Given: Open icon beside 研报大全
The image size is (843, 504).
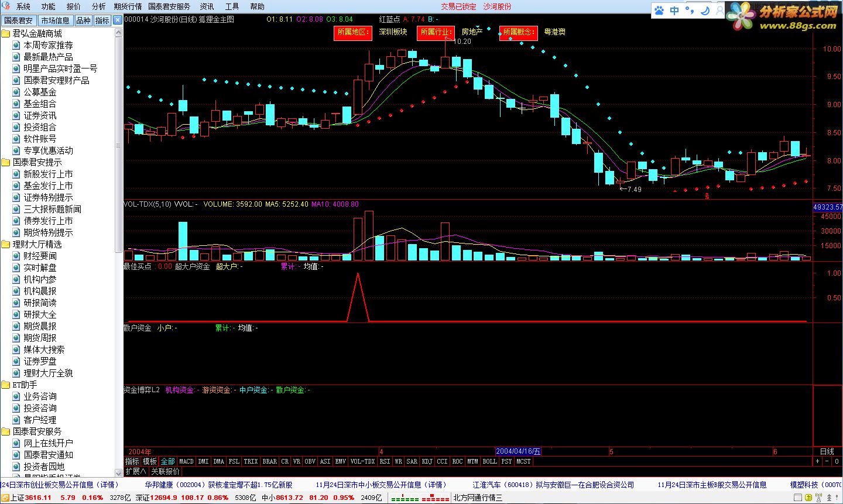Looking at the screenshot, I should (16, 314).
